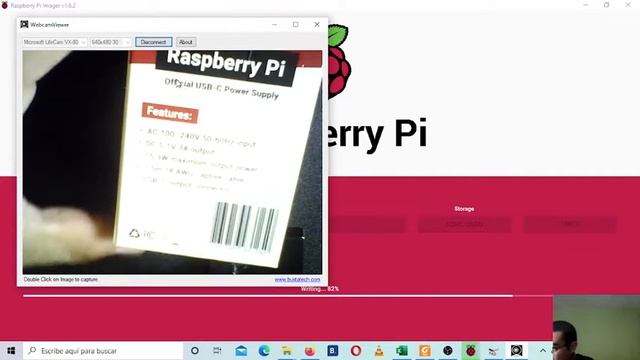Switch to Raspberry Pi Imager in taskbar
Screen dimensions: 640x360
(x=471, y=351)
